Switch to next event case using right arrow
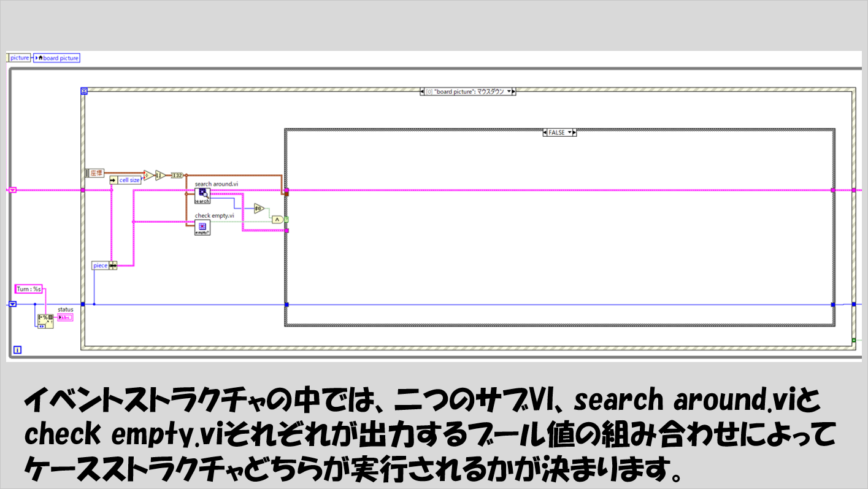Screen dimensions: 868x489 point(513,92)
